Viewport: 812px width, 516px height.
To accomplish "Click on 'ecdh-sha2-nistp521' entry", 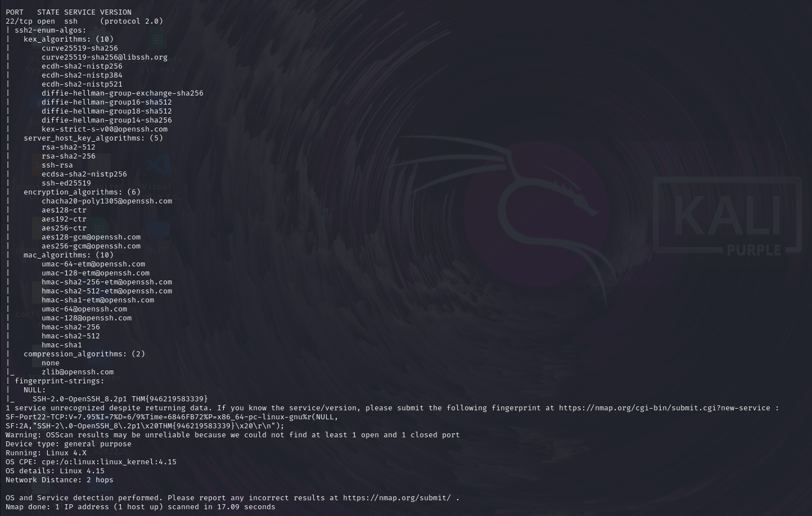I will 82,84.
